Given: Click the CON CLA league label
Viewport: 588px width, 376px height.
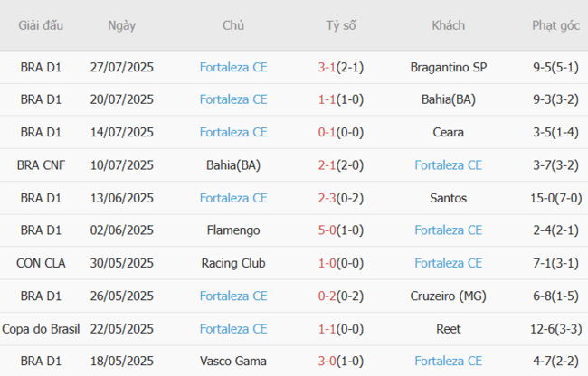Looking at the screenshot, I should (41, 263).
